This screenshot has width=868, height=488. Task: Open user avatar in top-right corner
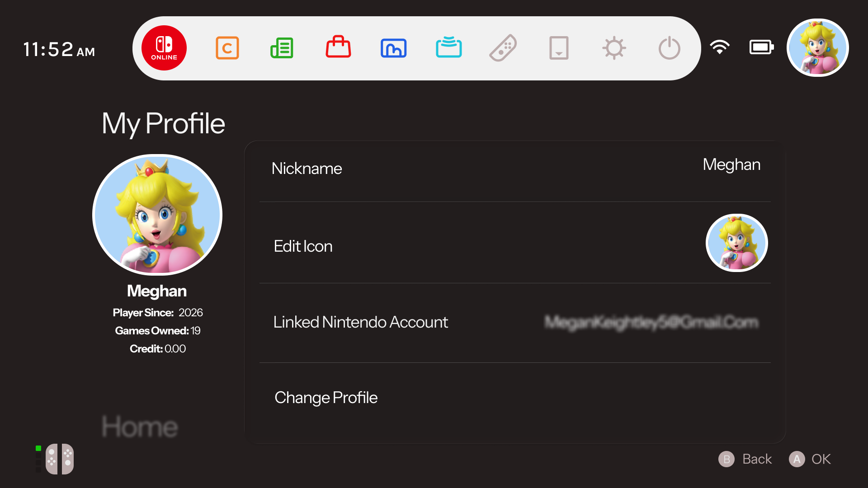817,48
